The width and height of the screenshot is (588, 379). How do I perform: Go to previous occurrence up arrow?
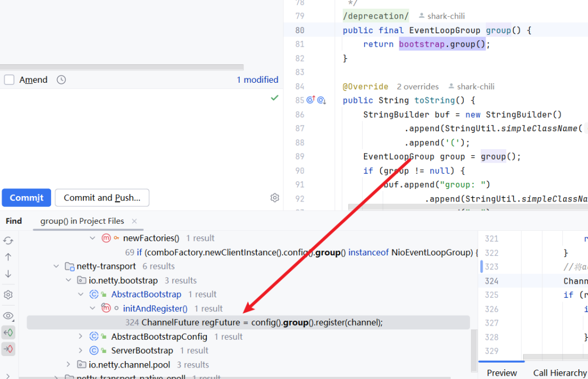pos(8,257)
